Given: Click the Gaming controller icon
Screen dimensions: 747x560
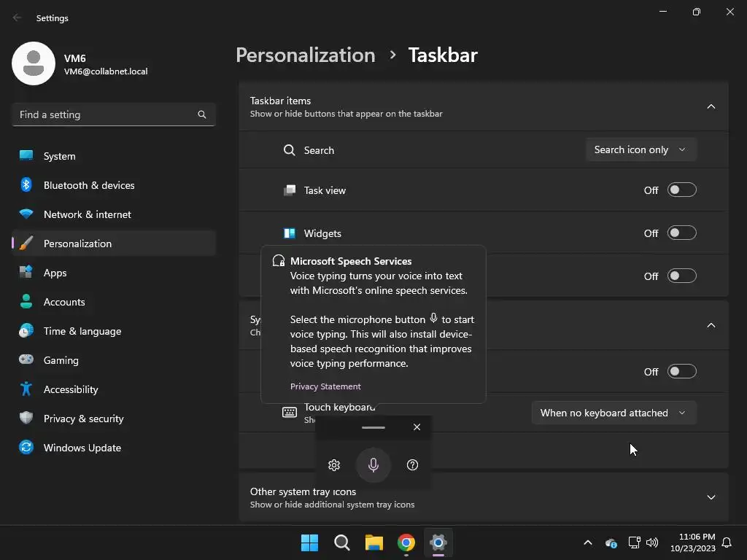Looking at the screenshot, I should [x=26, y=359].
